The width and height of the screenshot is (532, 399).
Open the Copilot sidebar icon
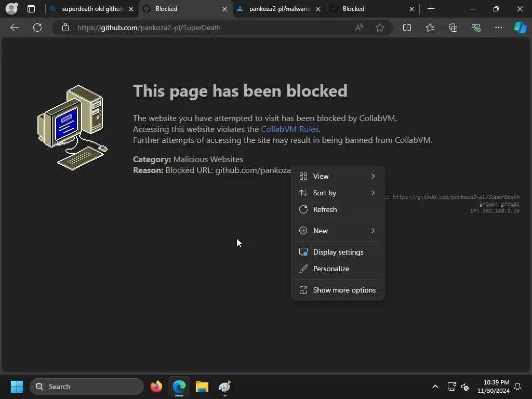(x=520, y=28)
